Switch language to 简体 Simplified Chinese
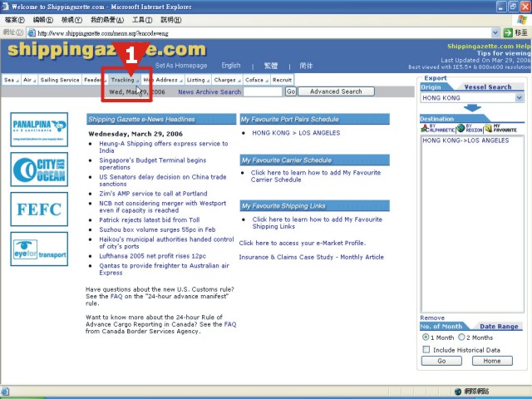The image size is (532, 399). click(x=306, y=66)
